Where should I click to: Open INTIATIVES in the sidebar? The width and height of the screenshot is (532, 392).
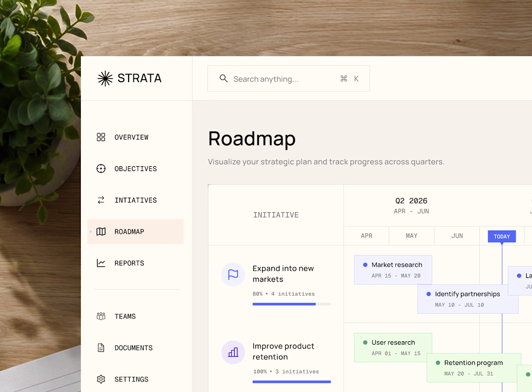click(135, 200)
